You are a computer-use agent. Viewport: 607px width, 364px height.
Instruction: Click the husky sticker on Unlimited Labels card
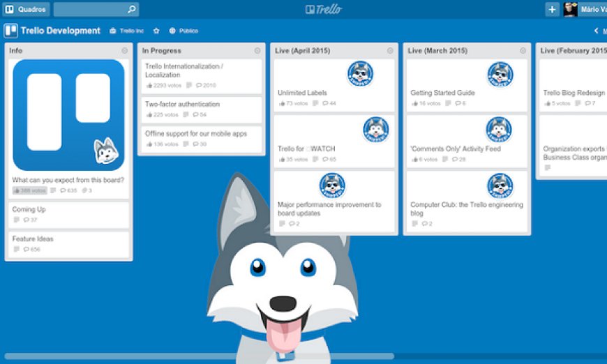[x=360, y=73]
